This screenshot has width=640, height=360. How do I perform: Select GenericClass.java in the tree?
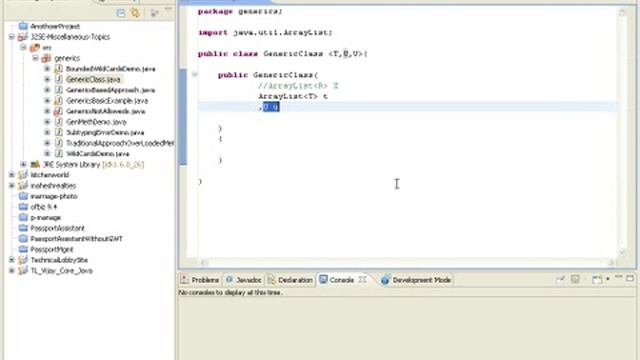(x=93, y=80)
